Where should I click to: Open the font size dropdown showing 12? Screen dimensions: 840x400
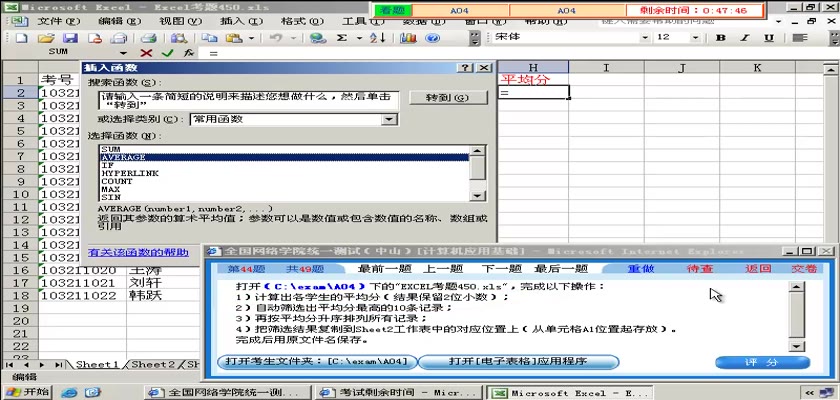[x=695, y=37]
